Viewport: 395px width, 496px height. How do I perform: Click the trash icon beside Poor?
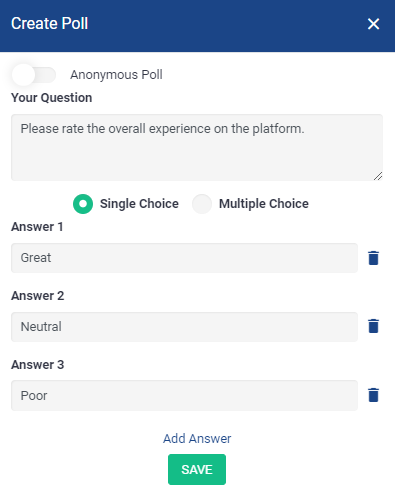point(373,395)
